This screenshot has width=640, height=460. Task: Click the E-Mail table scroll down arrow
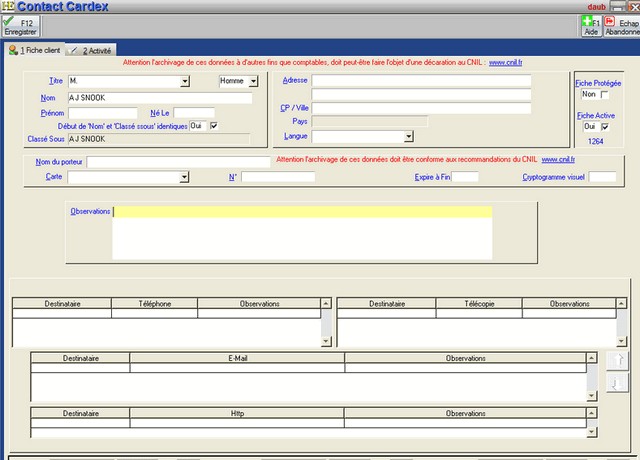[x=591, y=396]
